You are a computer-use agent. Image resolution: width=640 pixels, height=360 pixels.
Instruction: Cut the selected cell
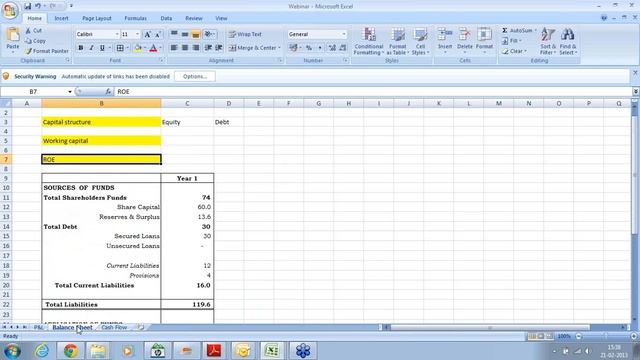33,31
